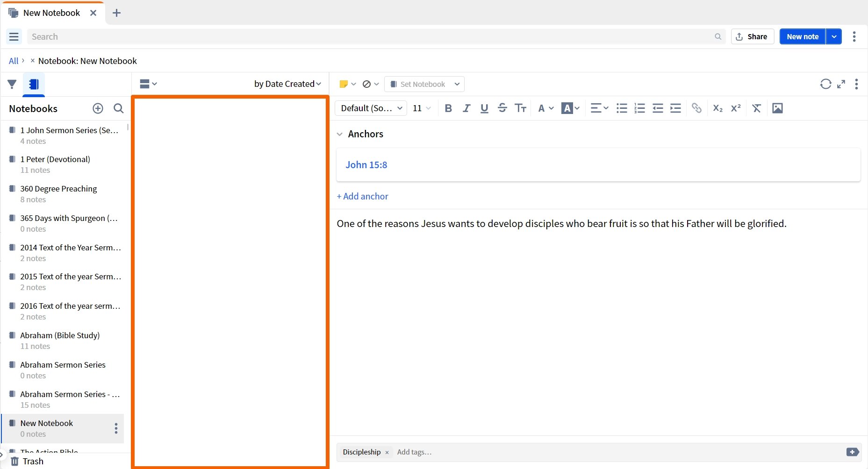Select the 1 Peter (Devotional) notebook

click(x=64, y=164)
